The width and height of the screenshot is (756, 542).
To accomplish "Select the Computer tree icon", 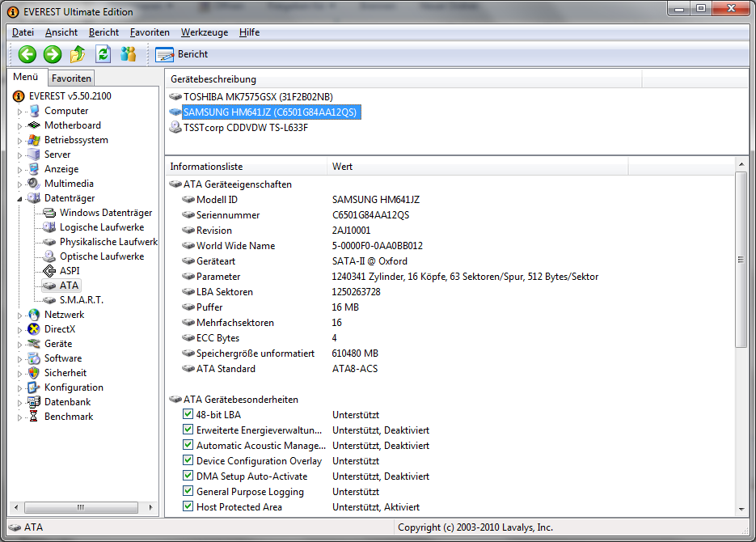I will click(34, 111).
